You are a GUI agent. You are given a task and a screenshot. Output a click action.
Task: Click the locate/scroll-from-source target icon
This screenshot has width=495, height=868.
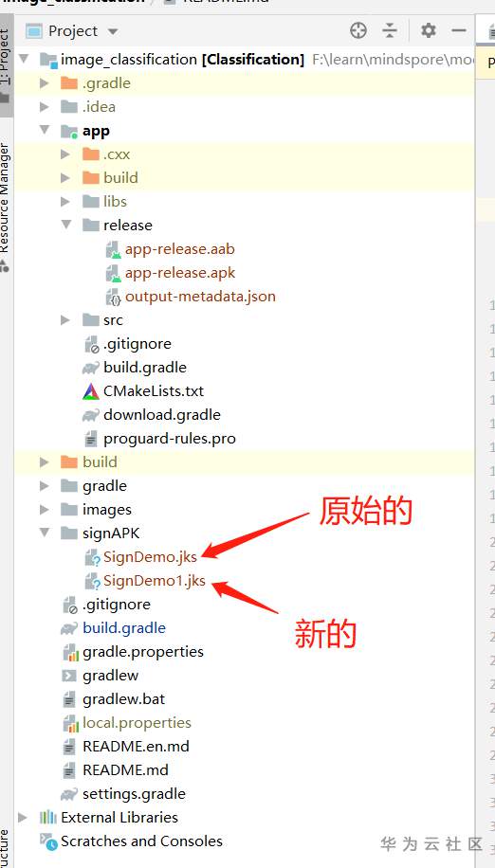point(358,30)
